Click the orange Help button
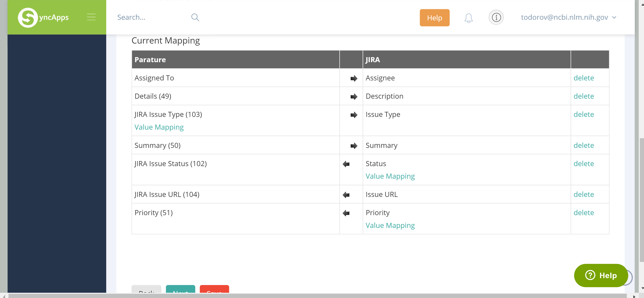Viewport: 644px width, 298px height. coord(435,18)
